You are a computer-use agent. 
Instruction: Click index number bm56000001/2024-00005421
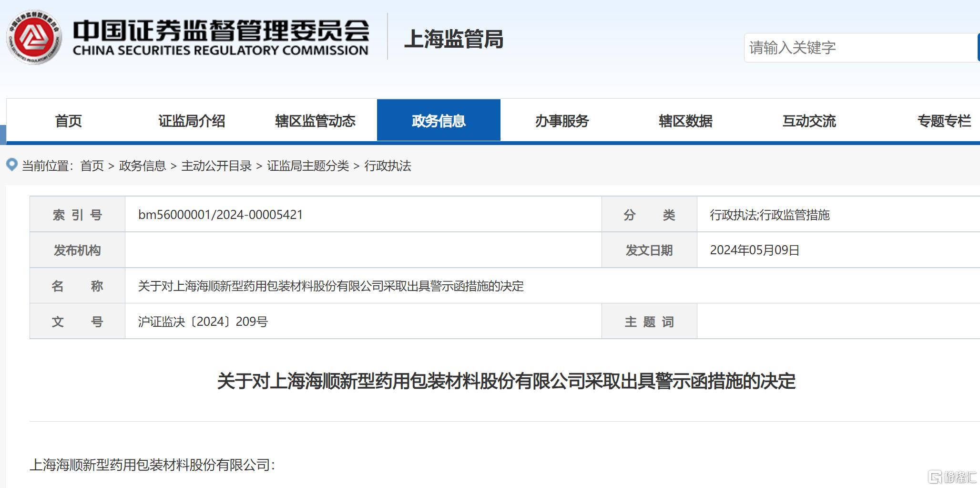pos(221,215)
